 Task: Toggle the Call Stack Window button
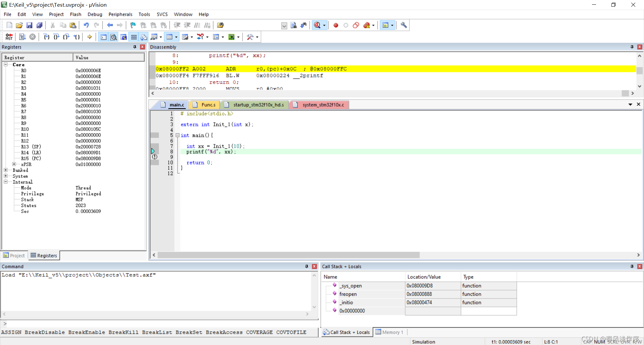click(144, 37)
